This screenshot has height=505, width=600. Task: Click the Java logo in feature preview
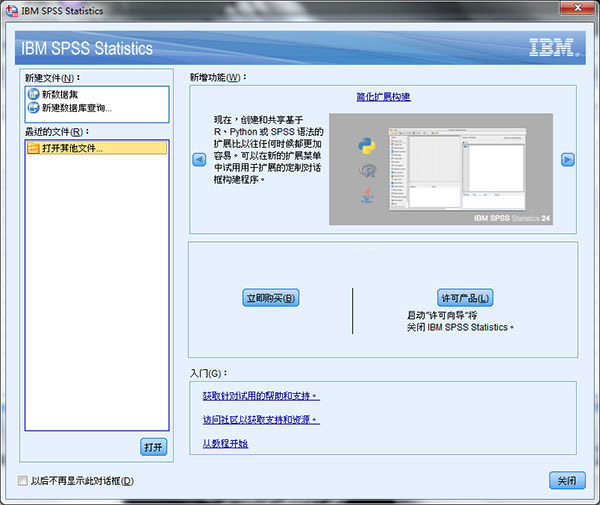click(x=368, y=195)
